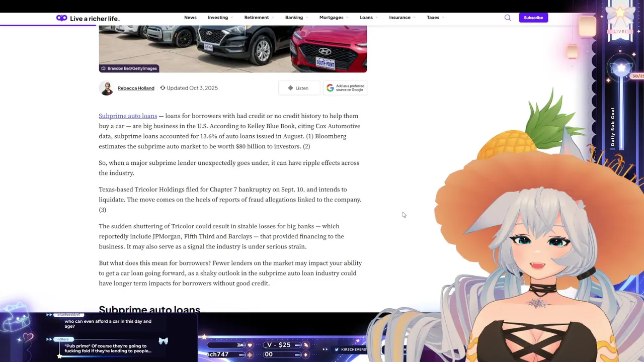Click the camera credit icon on photo
The height and width of the screenshot is (362, 644).
[103, 68]
